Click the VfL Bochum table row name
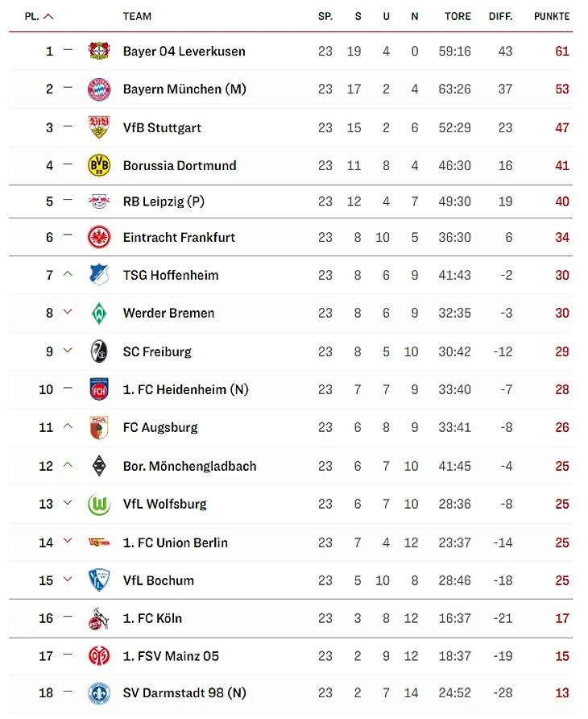Screen dimensions: 588x719 coord(159,580)
